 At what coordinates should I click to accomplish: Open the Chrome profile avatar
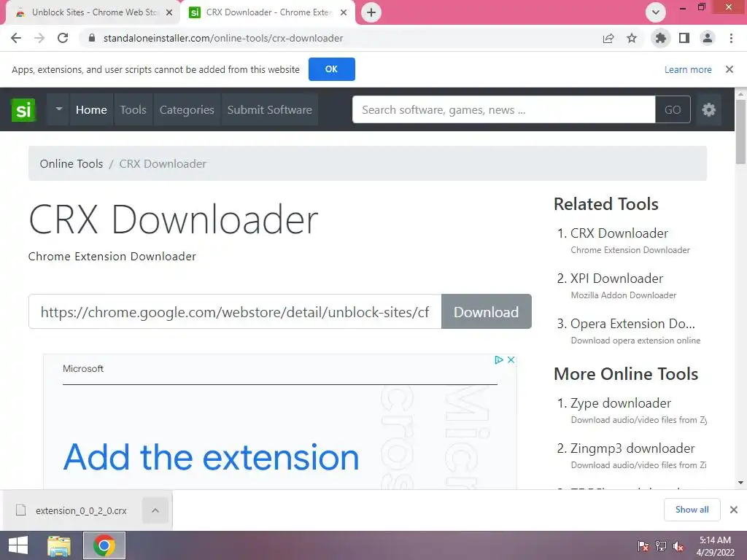point(708,38)
